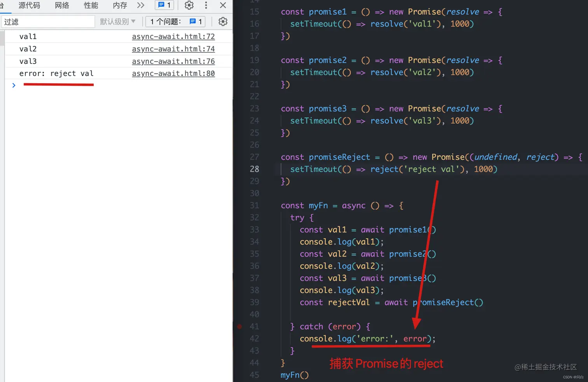
Task: Click 'console.log(val2);' in the editor
Action: click(x=342, y=266)
